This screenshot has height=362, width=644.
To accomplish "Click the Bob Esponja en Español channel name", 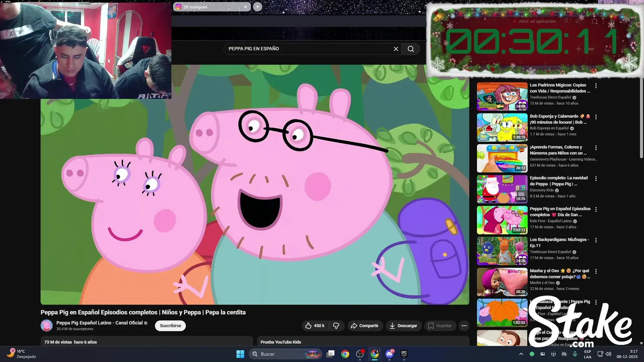I will click(549, 128).
